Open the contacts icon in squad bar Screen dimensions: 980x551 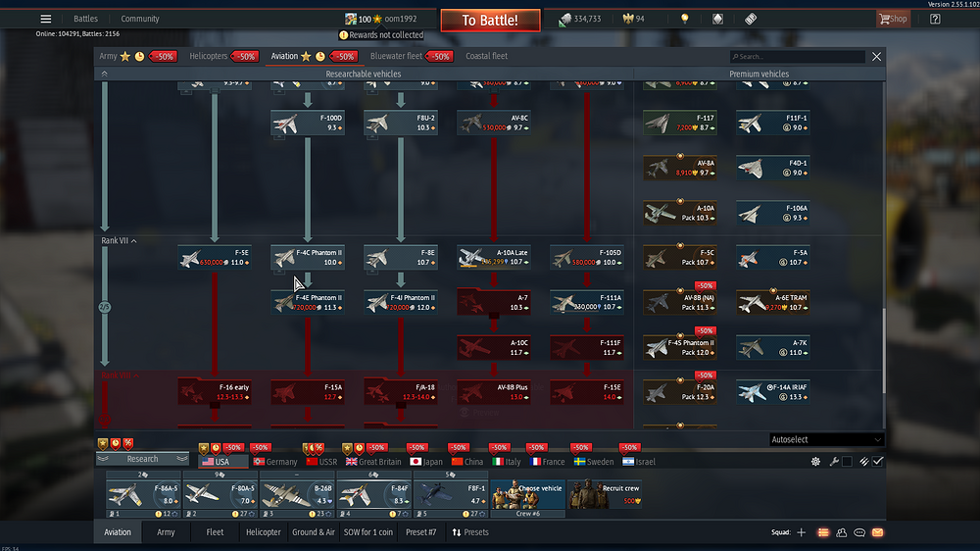click(841, 532)
